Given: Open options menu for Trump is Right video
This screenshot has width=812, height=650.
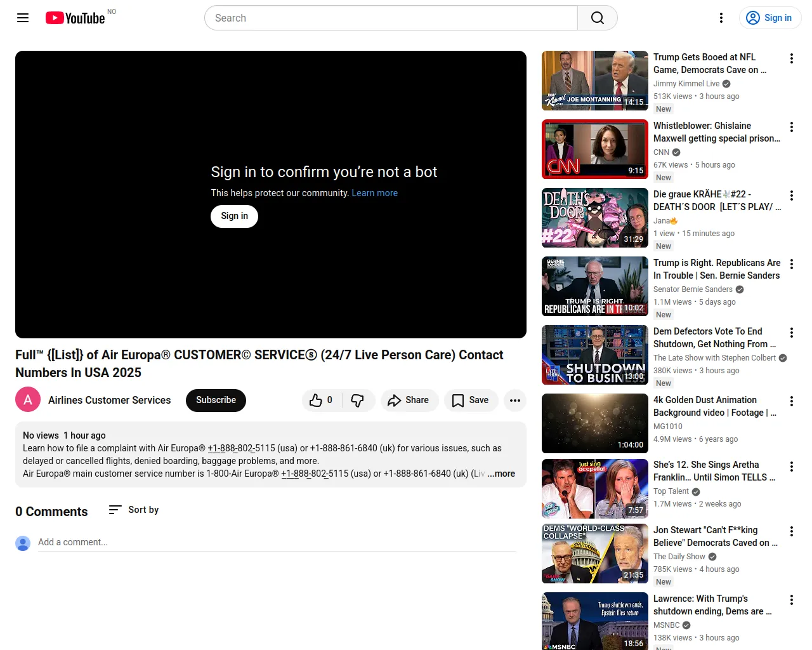Looking at the screenshot, I should pos(792,264).
